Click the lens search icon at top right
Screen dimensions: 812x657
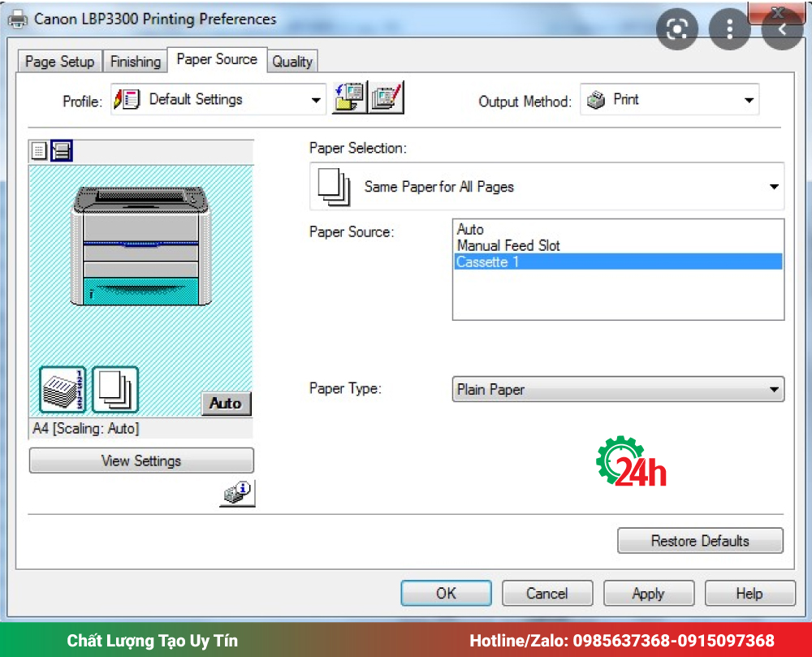(677, 29)
